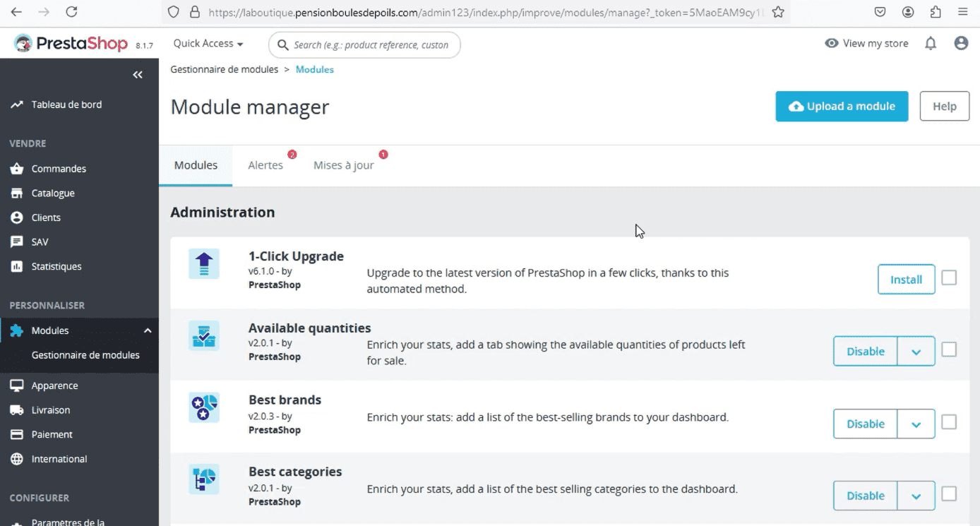Click the Available quantities module icon
The image size is (980, 526).
click(204, 335)
